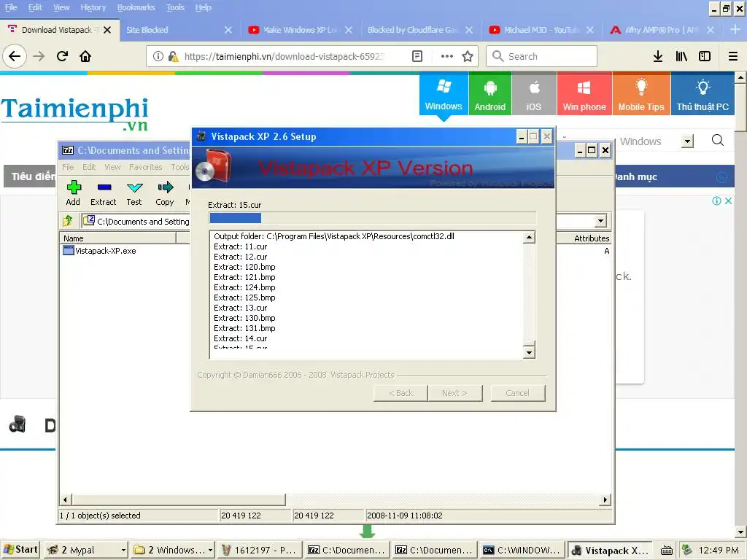Close the advertisement with X

coord(729,201)
